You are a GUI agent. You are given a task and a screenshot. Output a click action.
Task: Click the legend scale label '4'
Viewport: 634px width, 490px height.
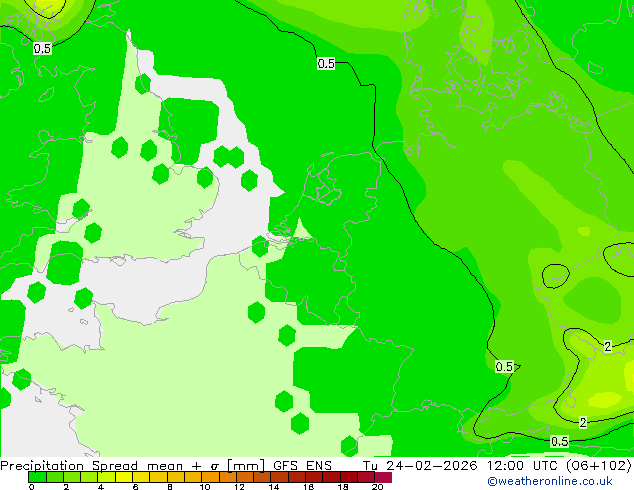pos(101,487)
